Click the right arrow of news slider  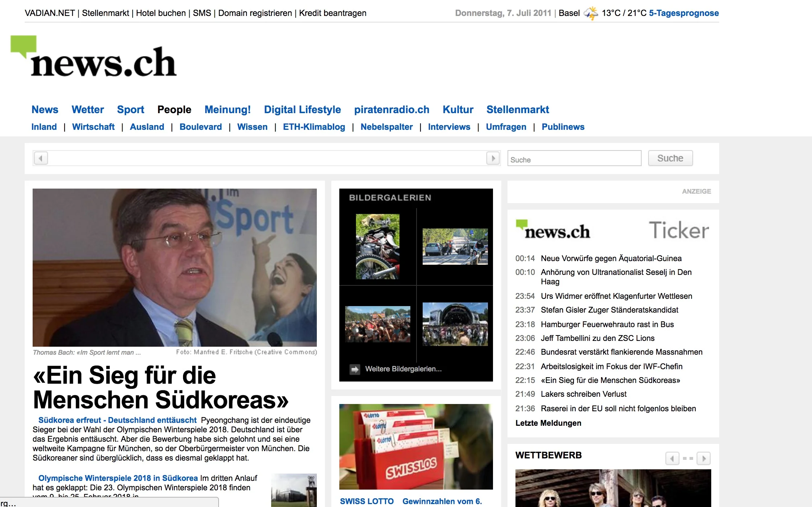point(493,158)
